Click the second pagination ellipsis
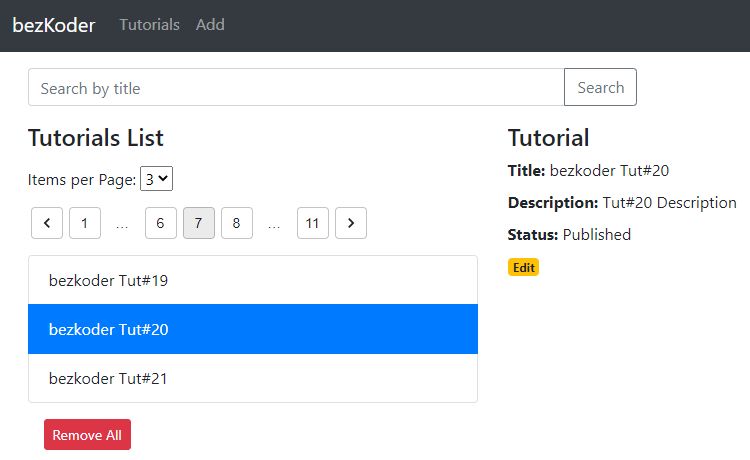The height and width of the screenshot is (460, 750). tap(275, 224)
